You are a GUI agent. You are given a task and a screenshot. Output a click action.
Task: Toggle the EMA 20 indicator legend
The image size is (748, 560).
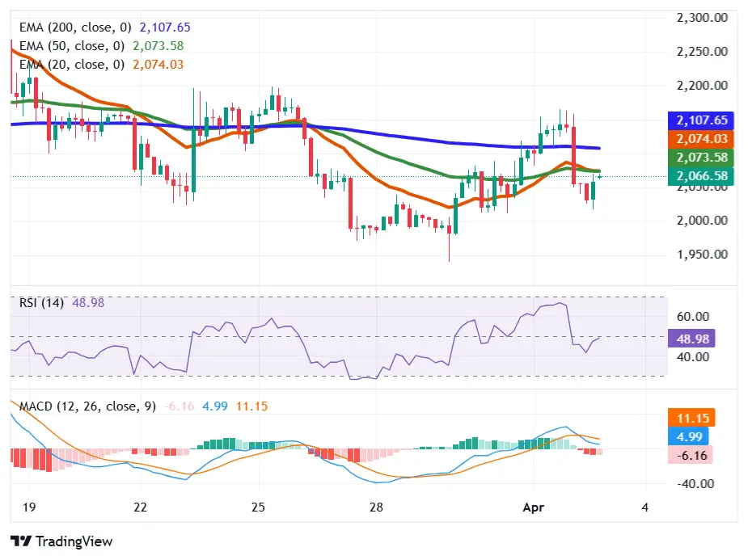click(69, 65)
